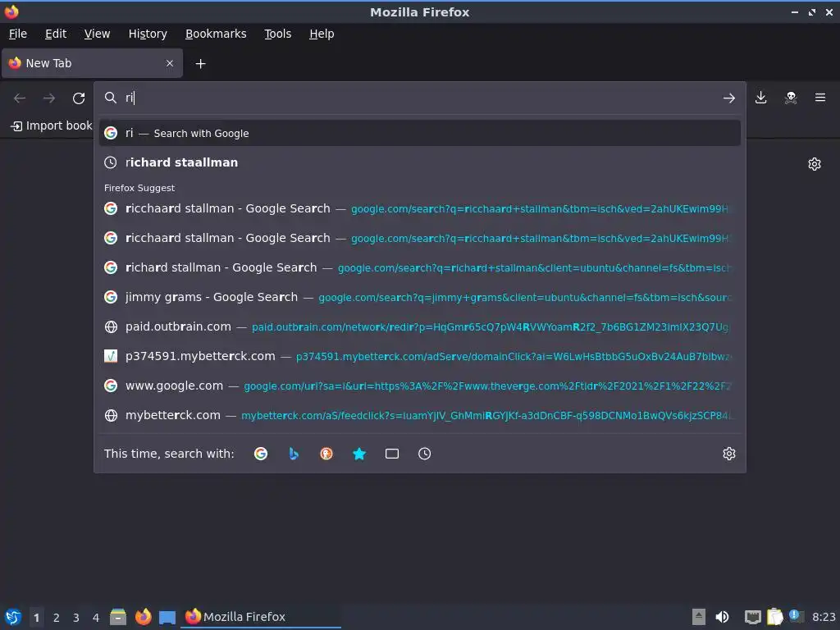The image size is (840, 630).
Task: Open the Help menu
Action: click(322, 34)
